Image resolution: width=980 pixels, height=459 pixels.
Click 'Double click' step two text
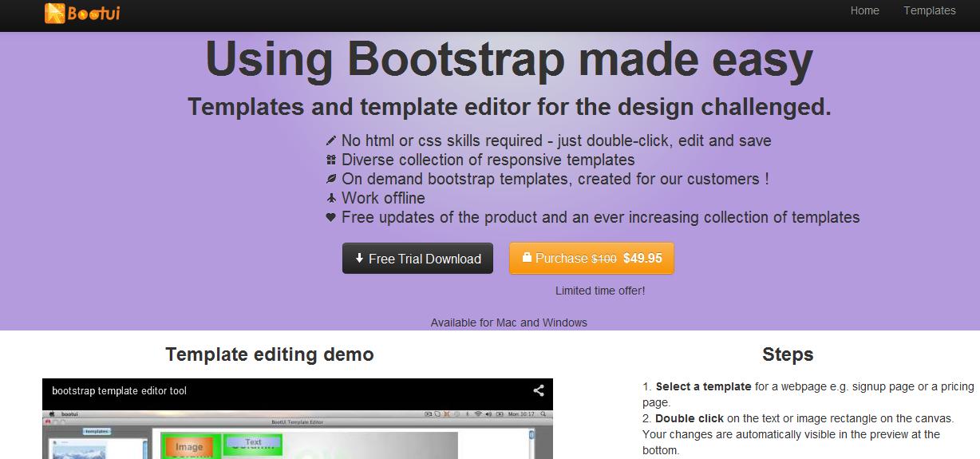pyautogui.click(x=690, y=418)
